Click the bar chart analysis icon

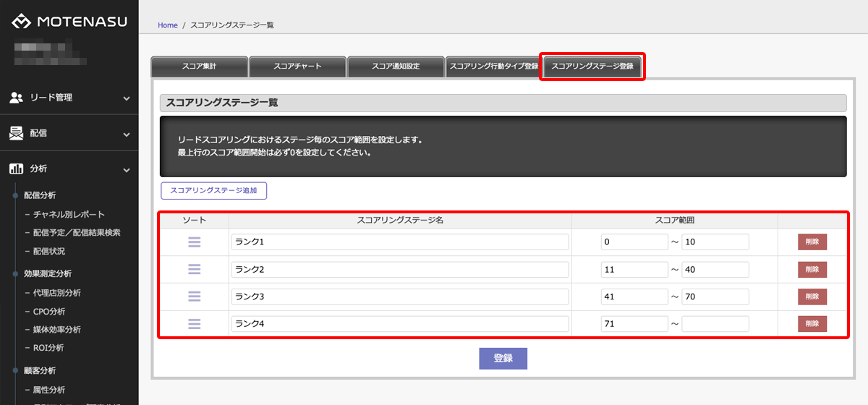pos(16,169)
